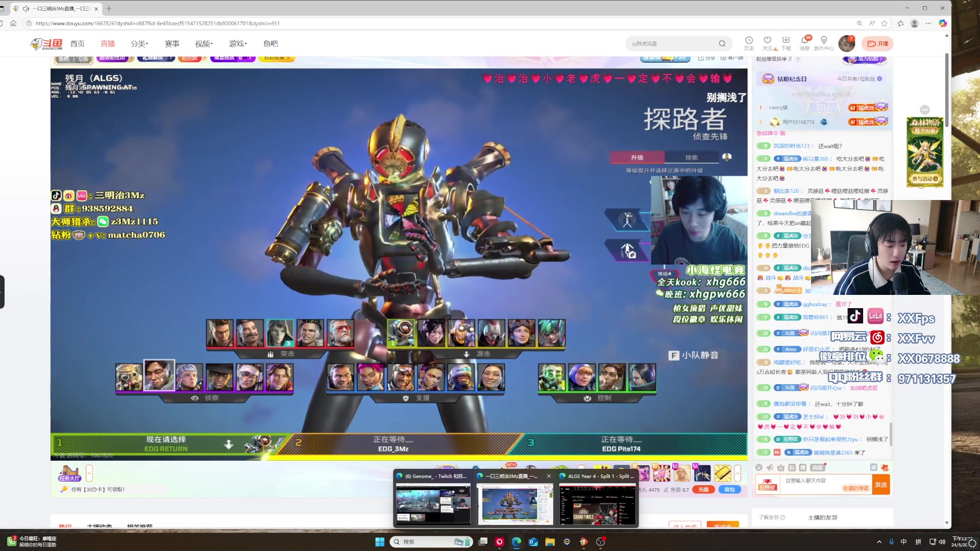Open the Douyu logo homepage link
Image resolution: width=980 pixels, height=551 pixels.
[46, 44]
